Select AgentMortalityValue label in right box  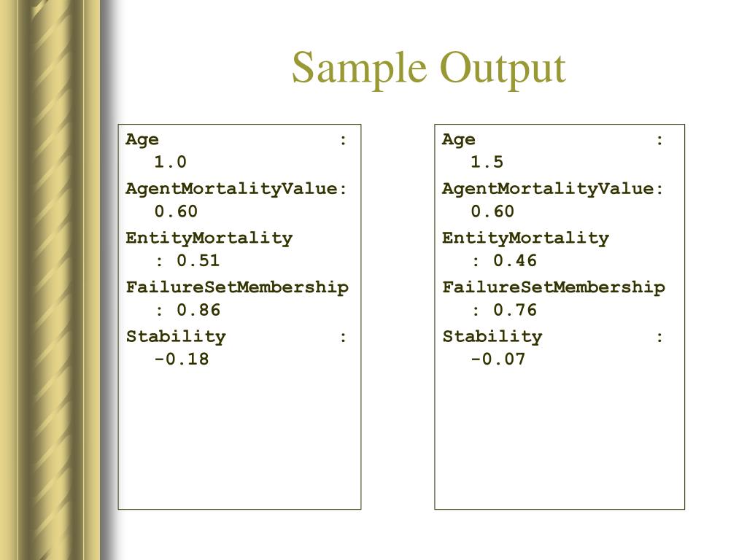[548, 189]
